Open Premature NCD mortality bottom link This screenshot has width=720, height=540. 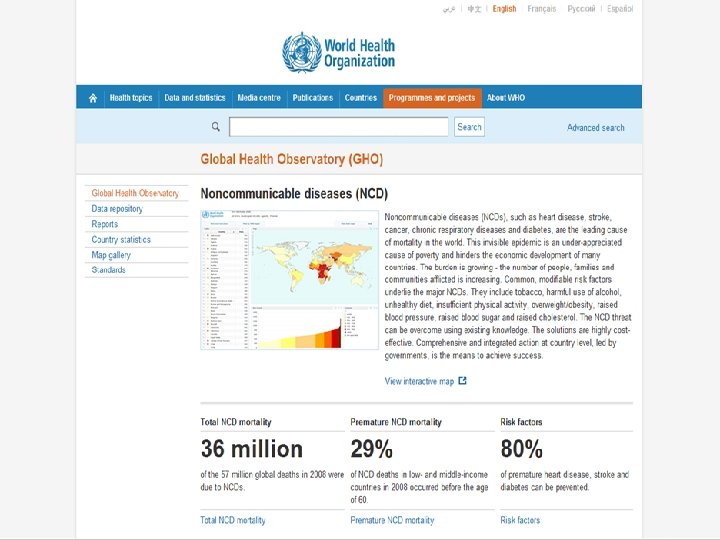point(392,520)
